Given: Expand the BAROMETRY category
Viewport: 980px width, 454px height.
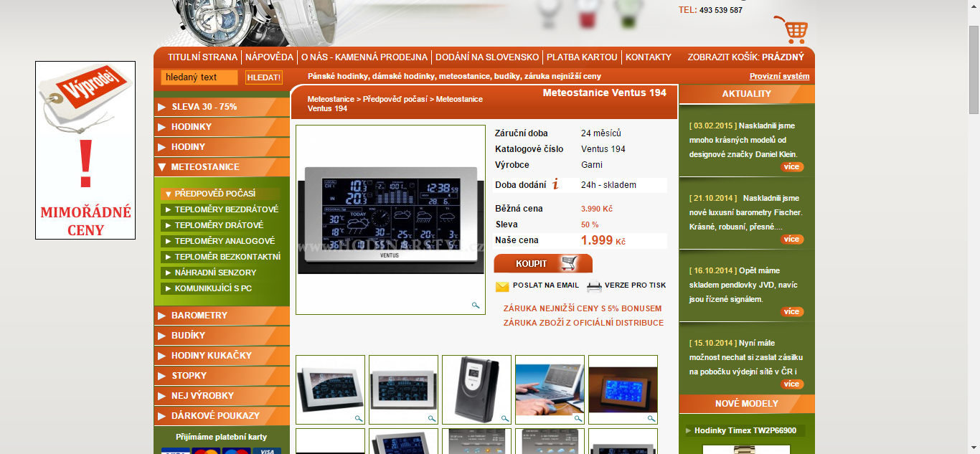Looking at the screenshot, I should click(222, 316).
